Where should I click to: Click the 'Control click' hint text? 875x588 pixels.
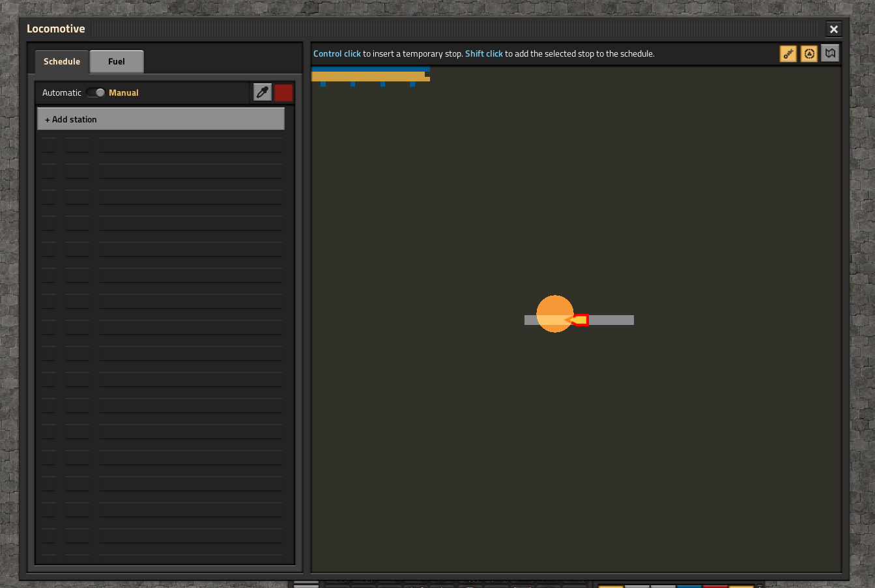coord(337,54)
